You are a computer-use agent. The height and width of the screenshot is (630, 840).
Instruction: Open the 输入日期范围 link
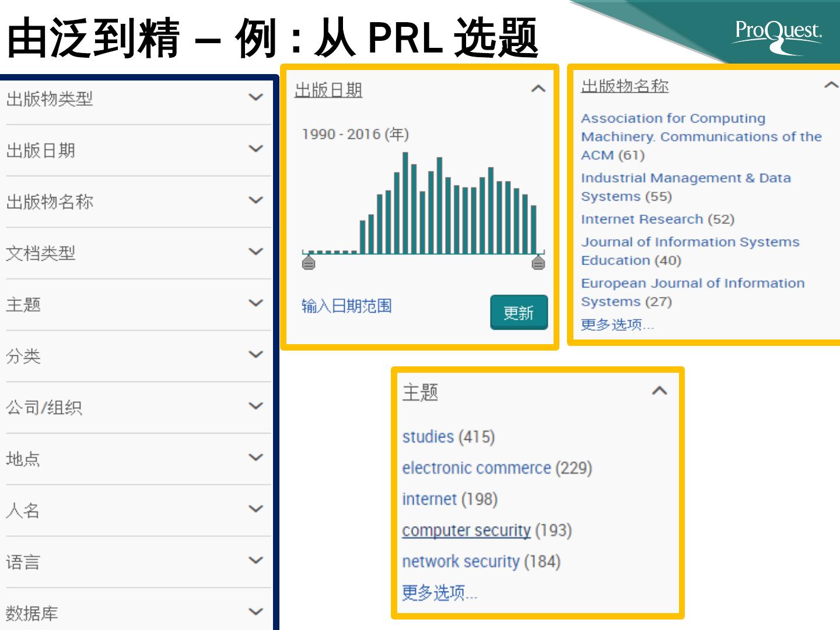pos(346,306)
